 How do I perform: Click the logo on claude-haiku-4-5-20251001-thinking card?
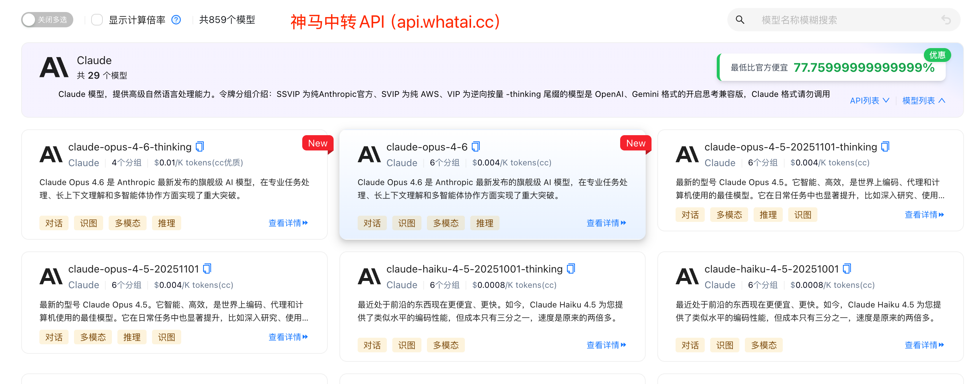[x=369, y=277]
